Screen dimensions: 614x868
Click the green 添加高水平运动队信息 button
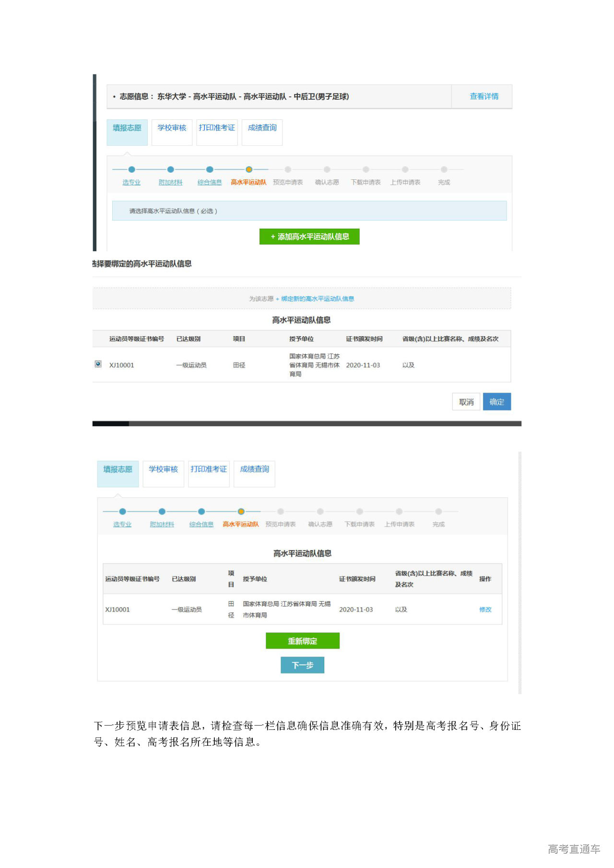pos(309,236)
